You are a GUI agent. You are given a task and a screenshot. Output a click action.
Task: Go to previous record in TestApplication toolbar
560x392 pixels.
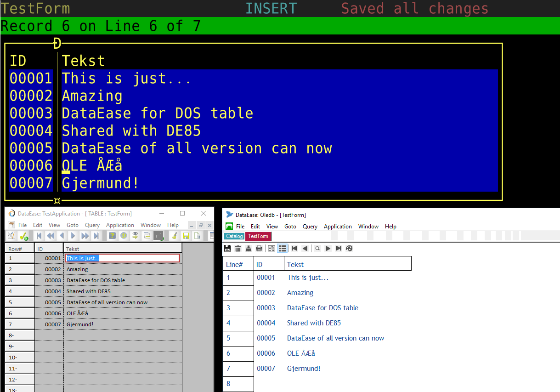pyautogui.click(x=62, y=236)
